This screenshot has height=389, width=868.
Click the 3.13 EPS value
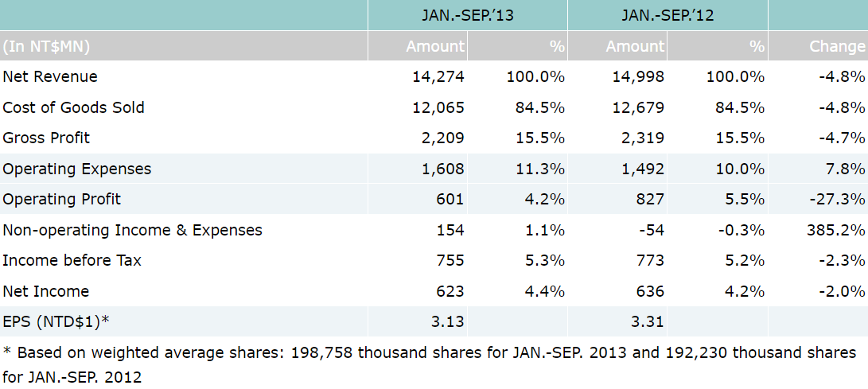(446, 321)
